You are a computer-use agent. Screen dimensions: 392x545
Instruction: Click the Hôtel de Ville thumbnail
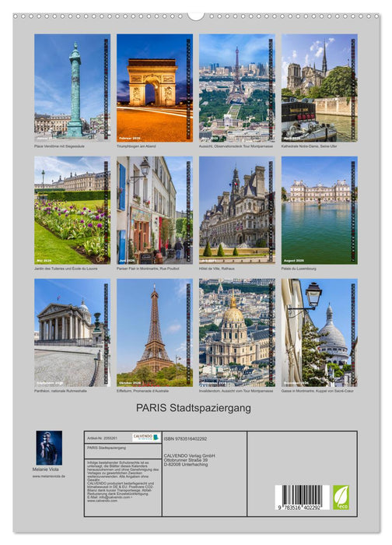236,210
